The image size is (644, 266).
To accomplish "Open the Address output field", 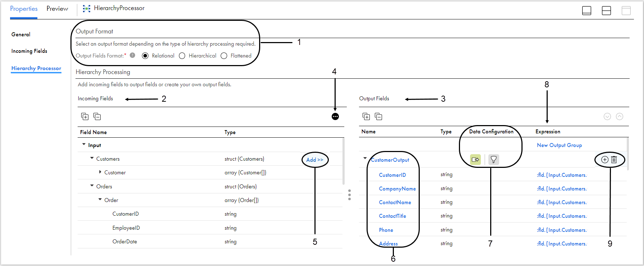I will 388,244.
